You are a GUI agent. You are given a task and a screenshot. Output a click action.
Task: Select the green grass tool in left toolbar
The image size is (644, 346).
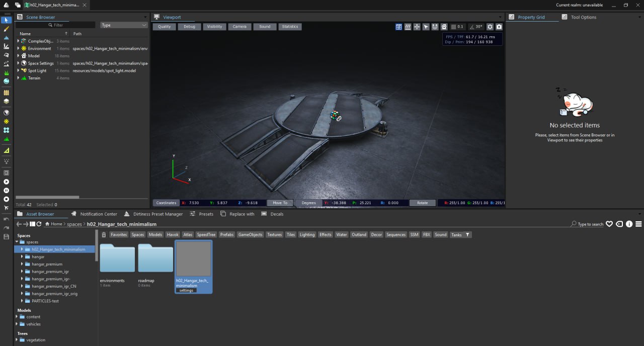(6, 72)
